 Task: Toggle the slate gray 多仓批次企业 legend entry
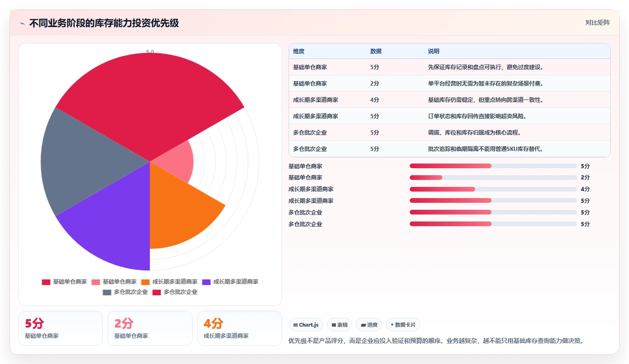tap(125, 292)
